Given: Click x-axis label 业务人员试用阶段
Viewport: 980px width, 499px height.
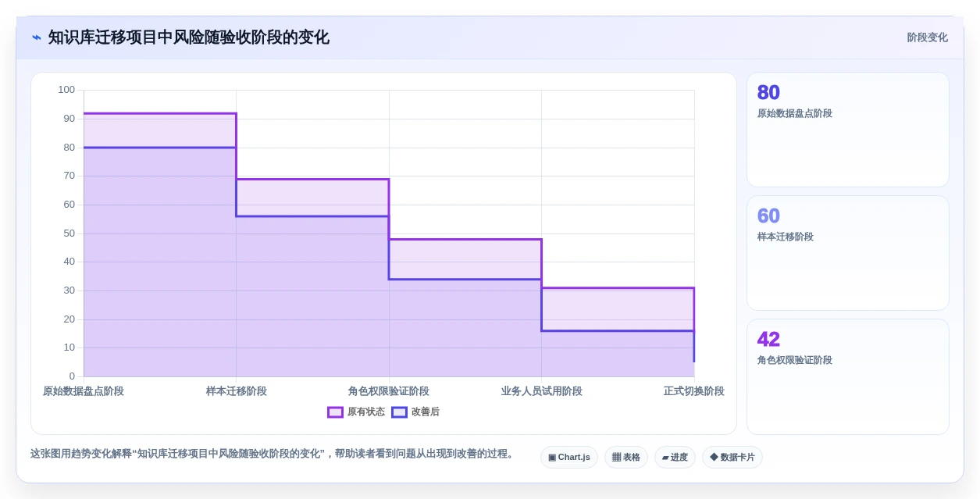Looking at the screenshot, I should (x=541, y=391).
